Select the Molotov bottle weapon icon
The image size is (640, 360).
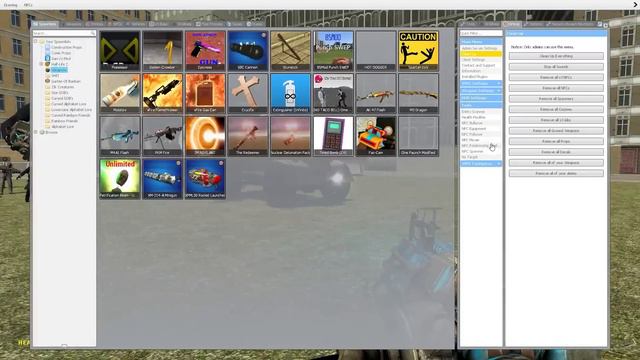point(120,93)
